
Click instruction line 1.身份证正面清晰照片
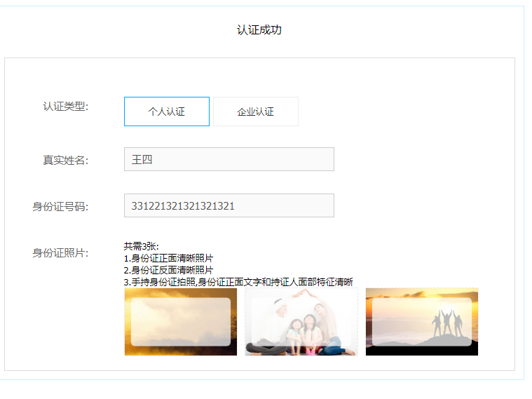coord(168,258)
